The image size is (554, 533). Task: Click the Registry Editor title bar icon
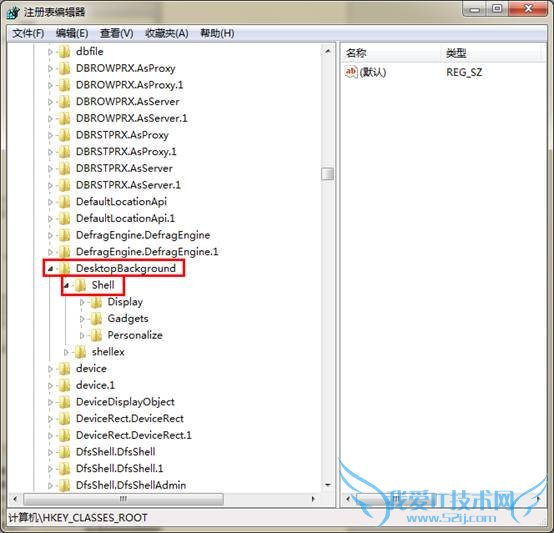click(x=13, y=12)
